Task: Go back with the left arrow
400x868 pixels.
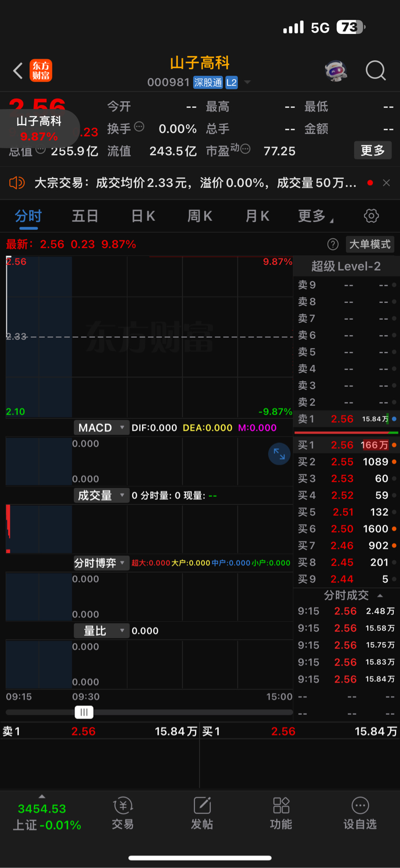Action: 18,70
